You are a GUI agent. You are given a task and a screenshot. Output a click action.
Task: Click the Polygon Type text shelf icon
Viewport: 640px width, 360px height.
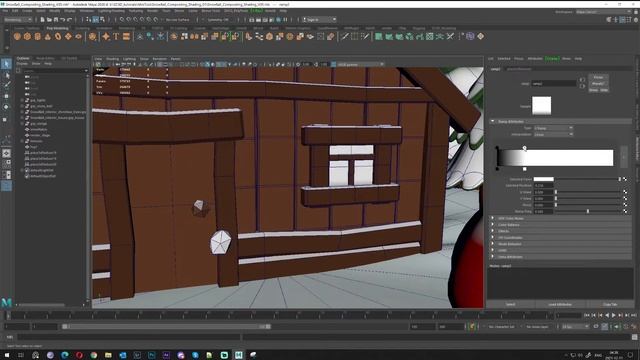(x=116, y=37)
